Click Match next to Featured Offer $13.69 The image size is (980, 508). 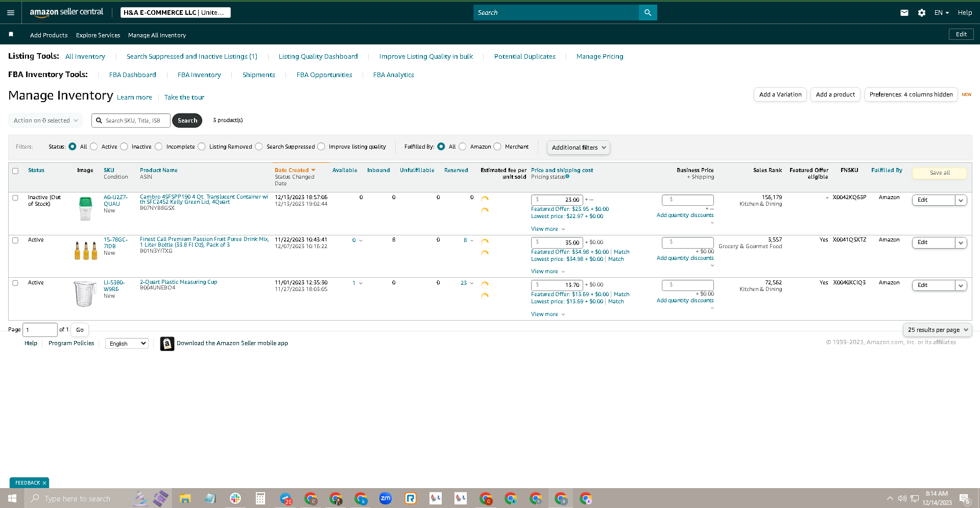tap(622, 295)
